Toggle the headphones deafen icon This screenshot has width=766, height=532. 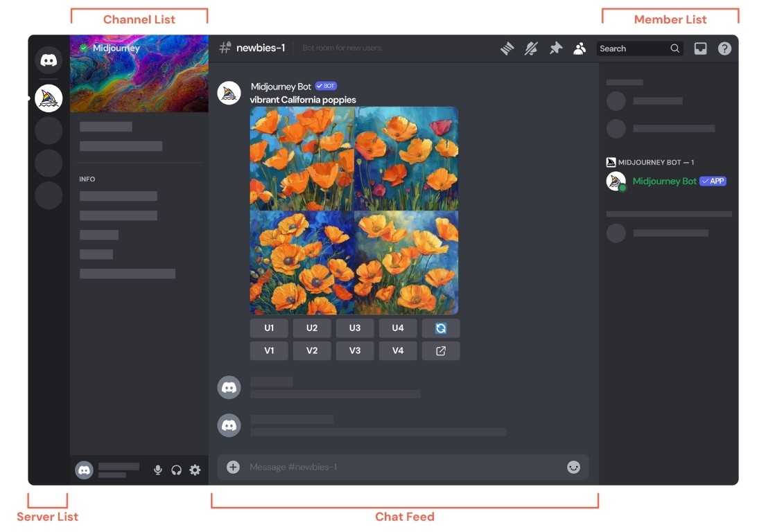tap(176, 470)
